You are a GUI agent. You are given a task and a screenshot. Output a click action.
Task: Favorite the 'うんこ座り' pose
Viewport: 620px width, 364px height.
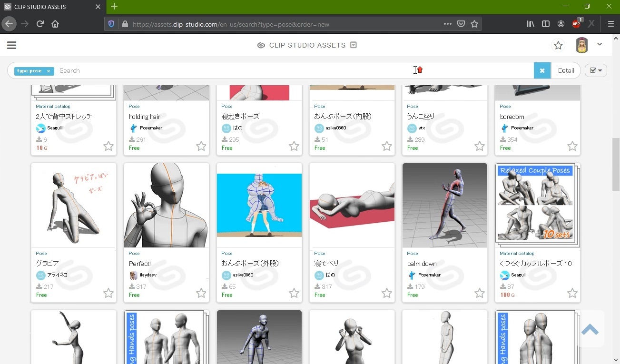coord(480,146)
